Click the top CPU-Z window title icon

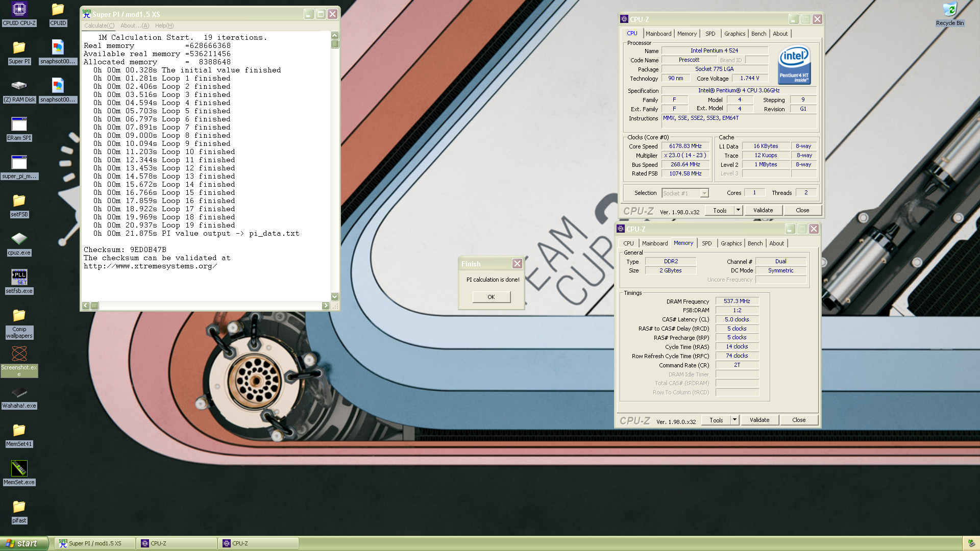click(x=624, y=19)
